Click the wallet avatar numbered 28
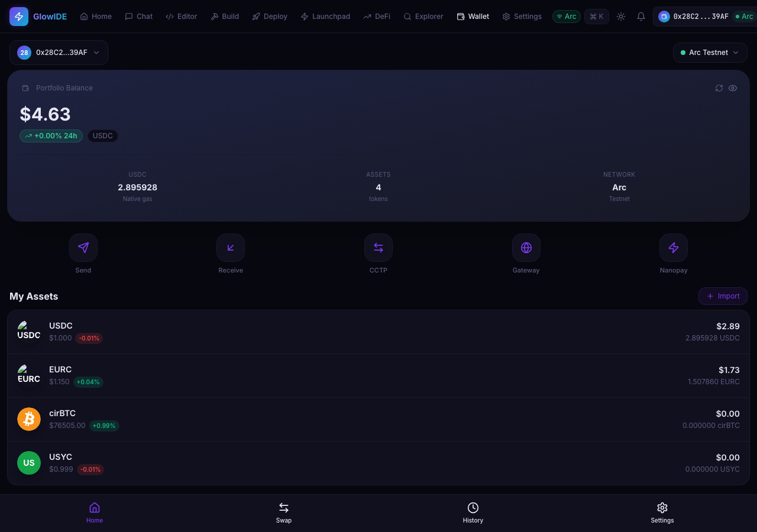757x532 pixels. (x=24, y=53)
